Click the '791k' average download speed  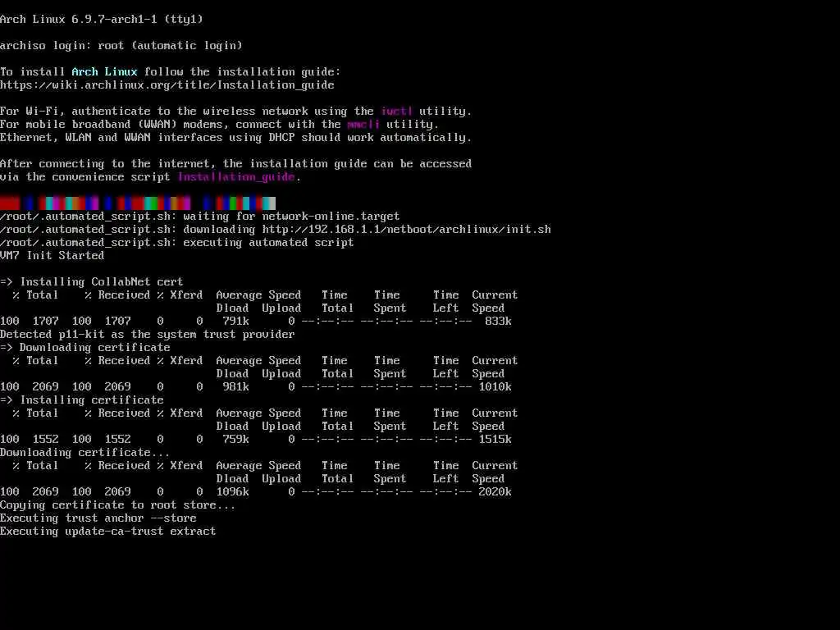(x=235, y=322)
